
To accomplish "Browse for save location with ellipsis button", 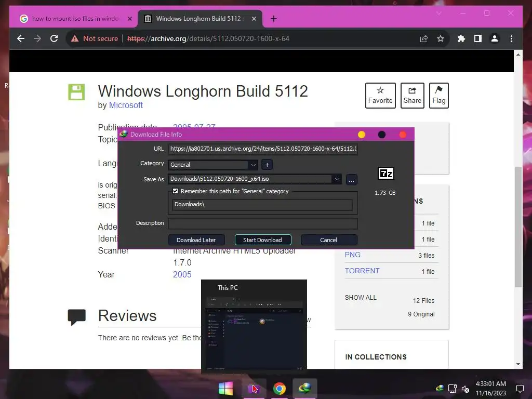I will coord(351,180).
